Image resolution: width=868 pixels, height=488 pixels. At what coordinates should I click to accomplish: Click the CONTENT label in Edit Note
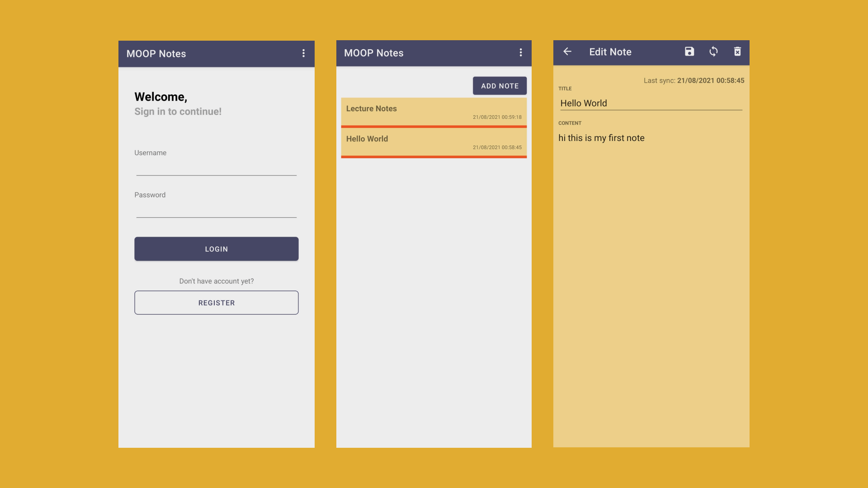pyautogui.click(x=570, y=123)
